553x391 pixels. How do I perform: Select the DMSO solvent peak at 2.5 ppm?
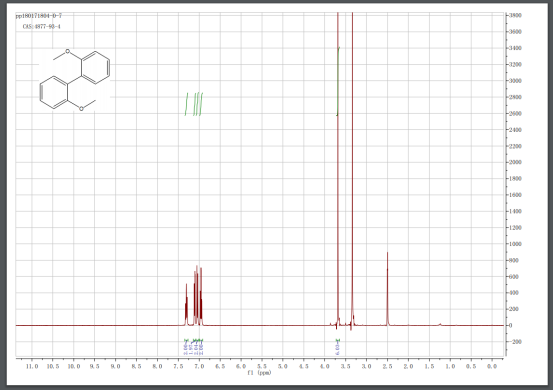coord(387,289)
